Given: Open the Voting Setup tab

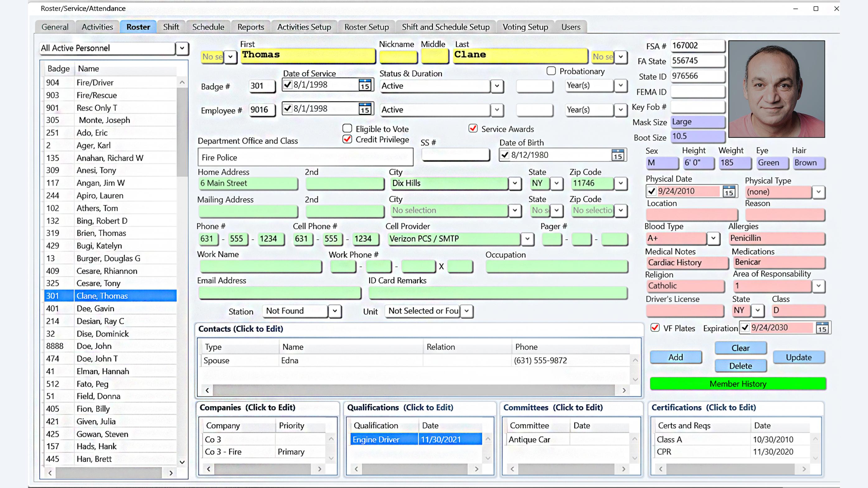Looking at the screenshot, I should point(525,27).
